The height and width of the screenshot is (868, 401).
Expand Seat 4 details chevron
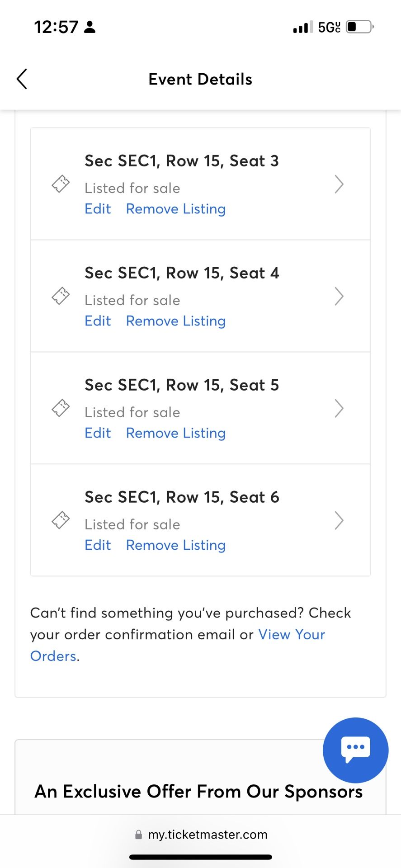[x=339, y=296]
